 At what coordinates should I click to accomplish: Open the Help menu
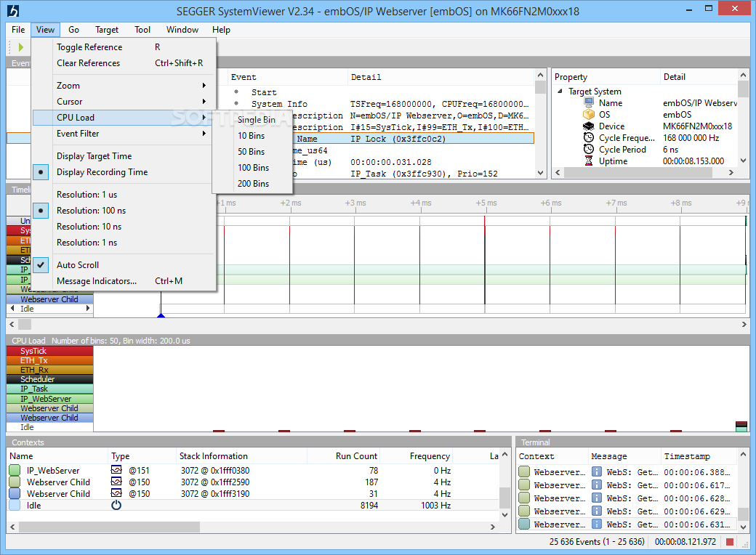pos(221,30)
